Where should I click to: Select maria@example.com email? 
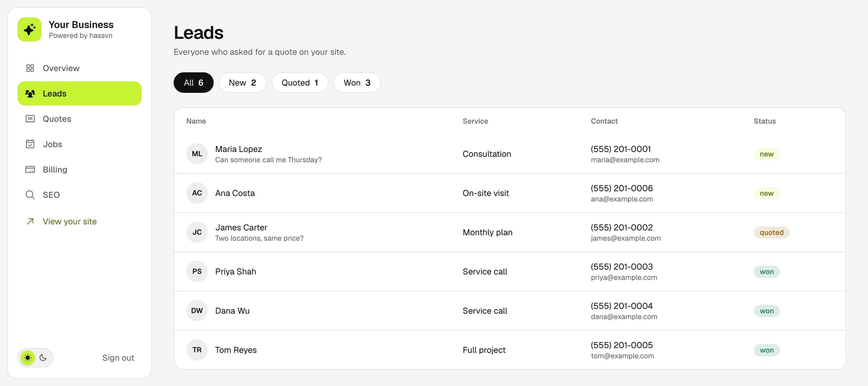point(625,160)
